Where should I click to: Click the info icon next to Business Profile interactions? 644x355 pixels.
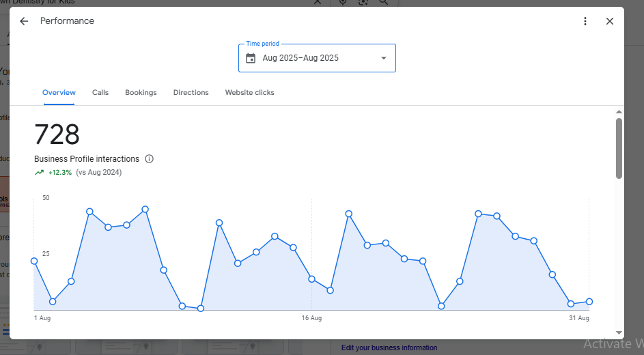[150, 159]
